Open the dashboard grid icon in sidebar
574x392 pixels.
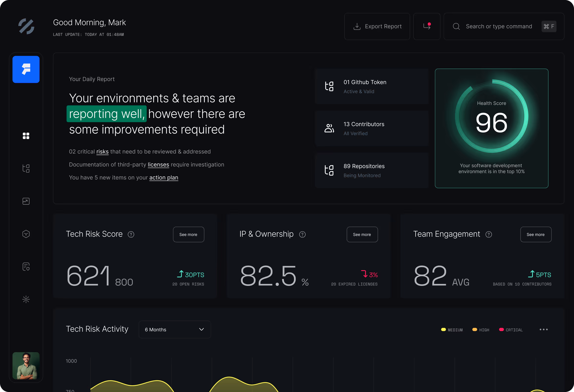click(26, 136)
